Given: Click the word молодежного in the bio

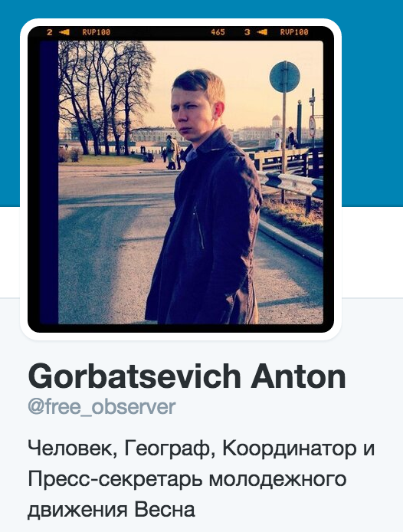Looking at the screenshot, I should pos(277,480).
